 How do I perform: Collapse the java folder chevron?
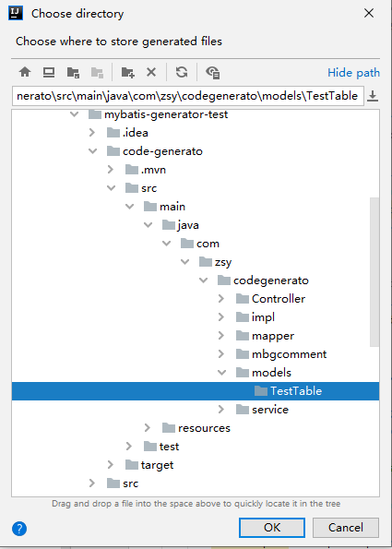tap(148, 225)
